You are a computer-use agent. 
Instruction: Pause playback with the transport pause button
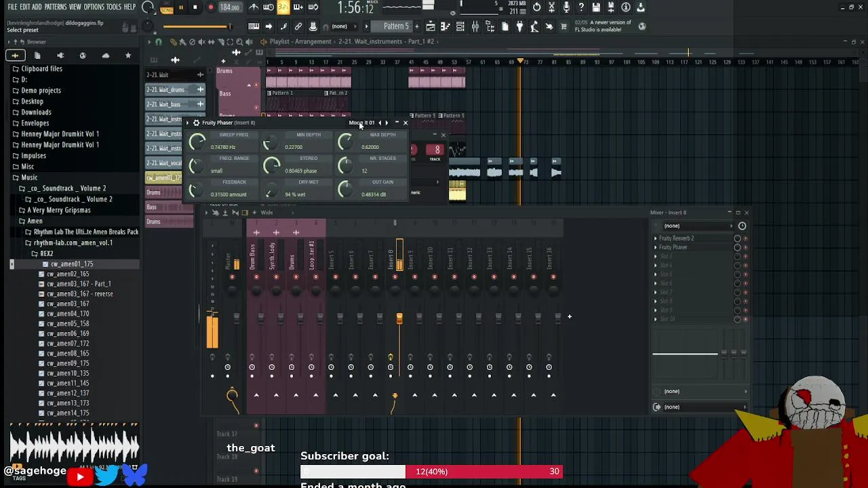tap(180, 7)
